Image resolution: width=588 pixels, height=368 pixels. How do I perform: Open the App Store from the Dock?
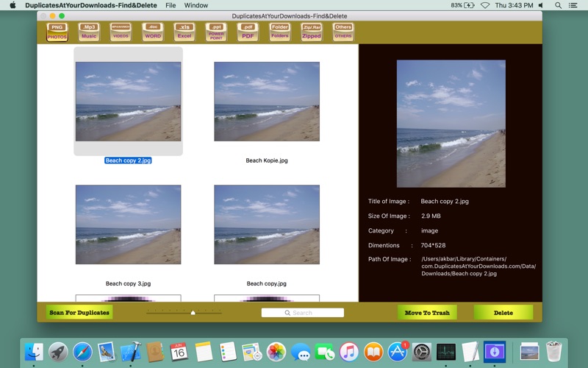398,353
